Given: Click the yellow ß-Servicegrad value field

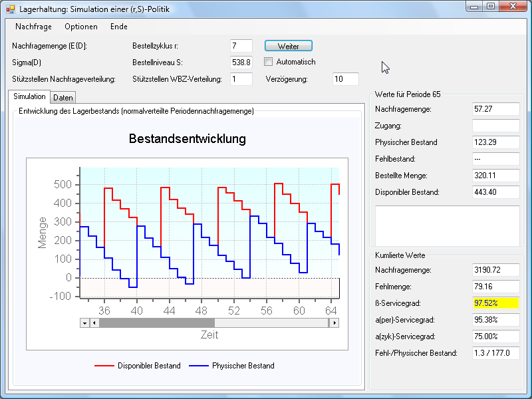Looking at the screenshot, I should tap(495, 303).
